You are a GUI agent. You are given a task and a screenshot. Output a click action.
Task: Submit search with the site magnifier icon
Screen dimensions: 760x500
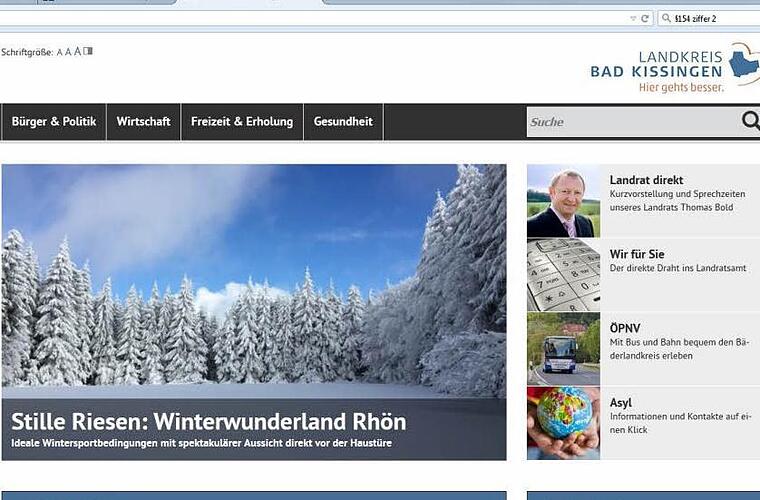click(x=751, y=121)
